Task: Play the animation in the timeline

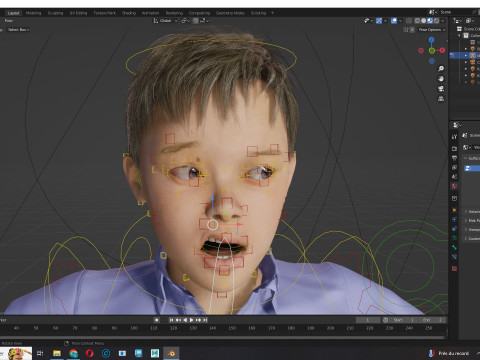Action: [191, 320]
